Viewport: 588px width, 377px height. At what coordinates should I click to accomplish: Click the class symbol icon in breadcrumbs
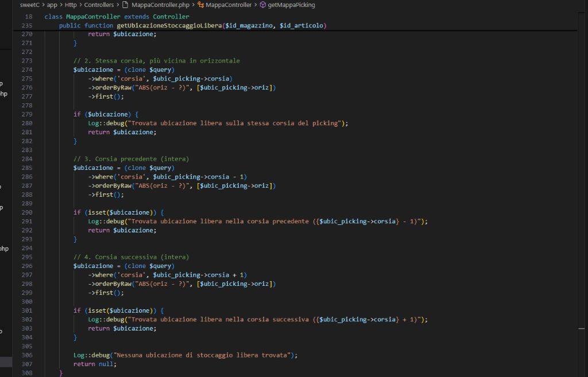200,5
